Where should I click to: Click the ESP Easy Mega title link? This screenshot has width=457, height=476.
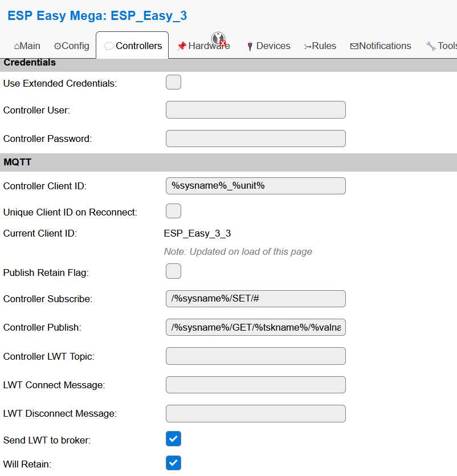pos(97,15)
